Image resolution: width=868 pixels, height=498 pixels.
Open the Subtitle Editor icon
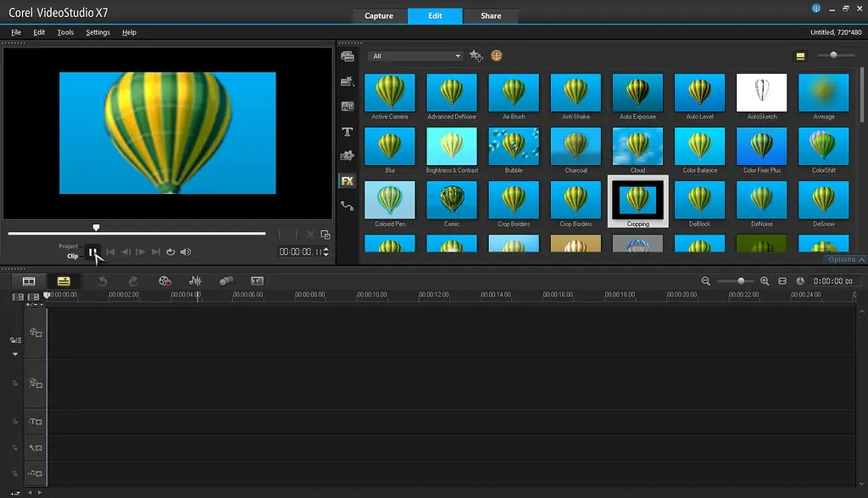pos(258,281)
